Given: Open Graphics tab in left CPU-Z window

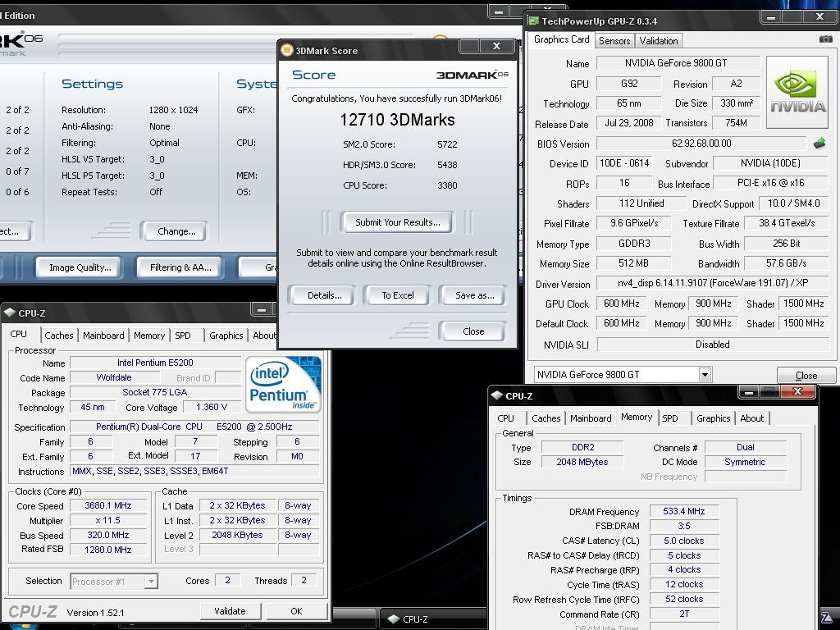Looking at the screenshot, I should point(226,336).
